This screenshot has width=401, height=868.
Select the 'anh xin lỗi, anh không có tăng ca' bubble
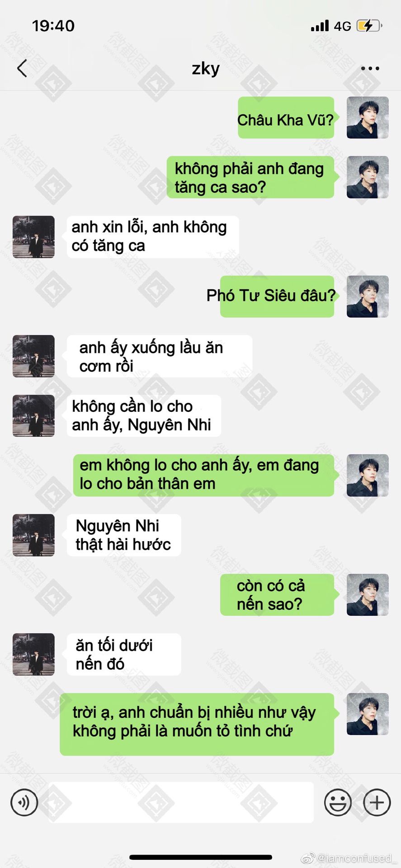click(153, 237)
